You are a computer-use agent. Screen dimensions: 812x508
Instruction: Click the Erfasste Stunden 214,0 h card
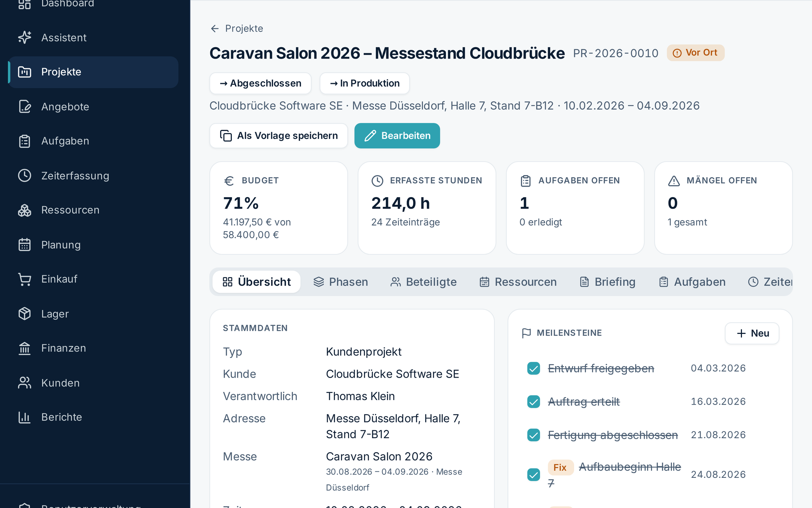(427, 208)
